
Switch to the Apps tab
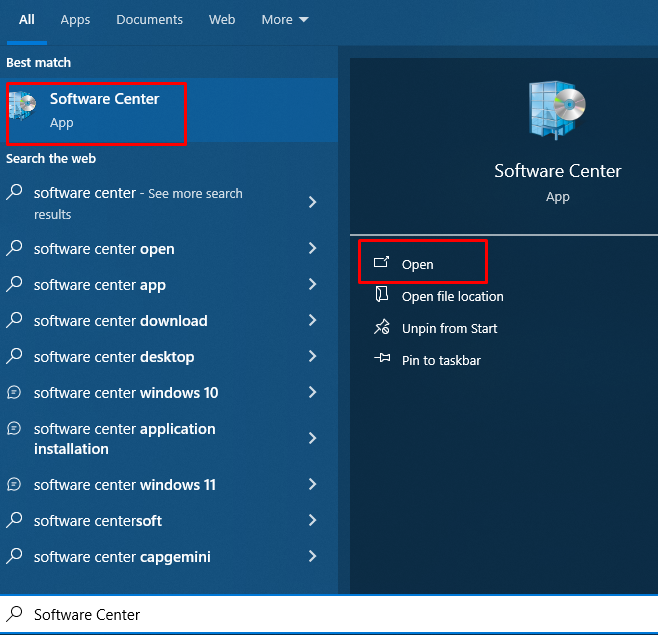pos(75,20)
